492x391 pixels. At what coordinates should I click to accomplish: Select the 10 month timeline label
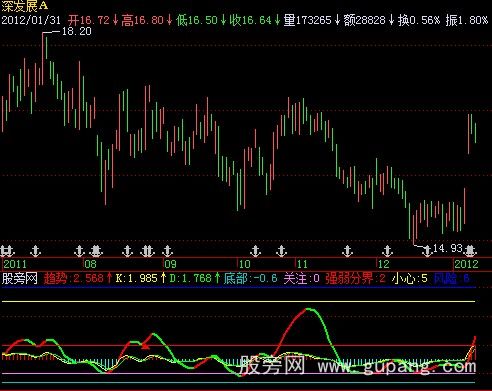(x=245, y=264)
